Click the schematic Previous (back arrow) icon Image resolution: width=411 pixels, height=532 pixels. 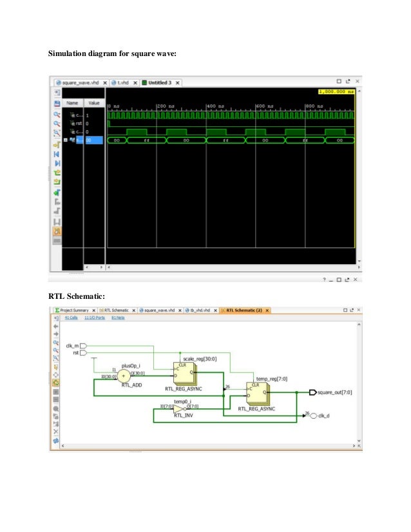click(x=56, y=327)
